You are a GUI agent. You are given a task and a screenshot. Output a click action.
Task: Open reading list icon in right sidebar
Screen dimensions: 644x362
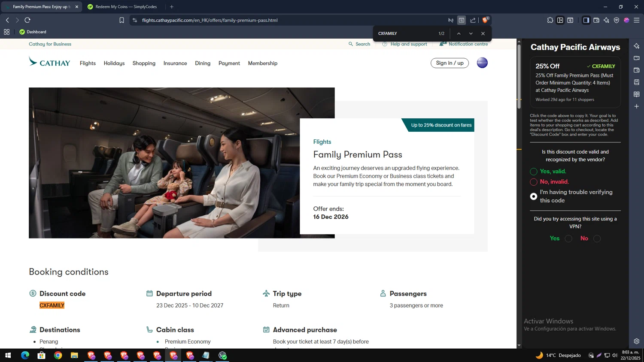637,94
